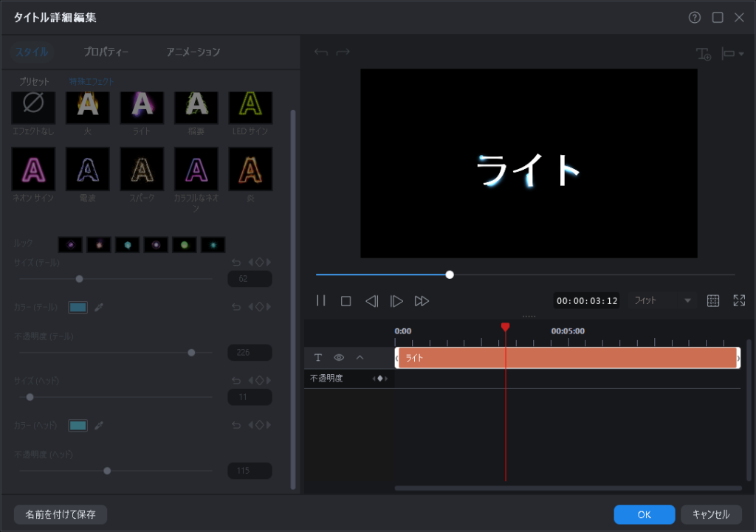Add keyframe for Size (Tail)
This screenshot has height=532, width=756.
coord(259,262)
